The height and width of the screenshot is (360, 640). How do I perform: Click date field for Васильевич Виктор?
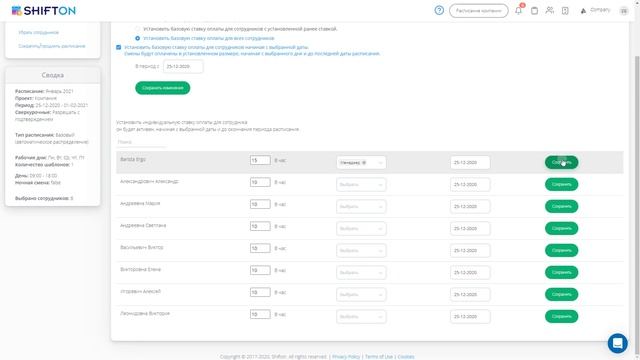470,251
